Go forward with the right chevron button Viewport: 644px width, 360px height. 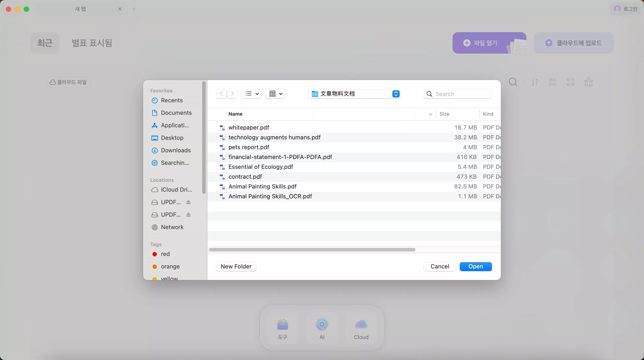232,94
